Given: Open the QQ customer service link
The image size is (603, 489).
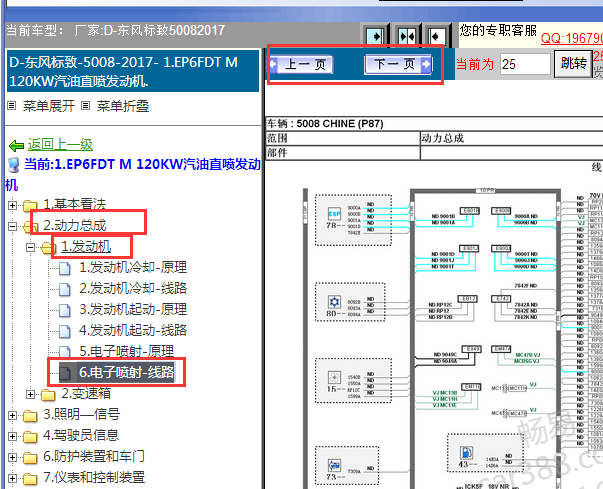Looking at the screenshot, I should tap(571, 38).
